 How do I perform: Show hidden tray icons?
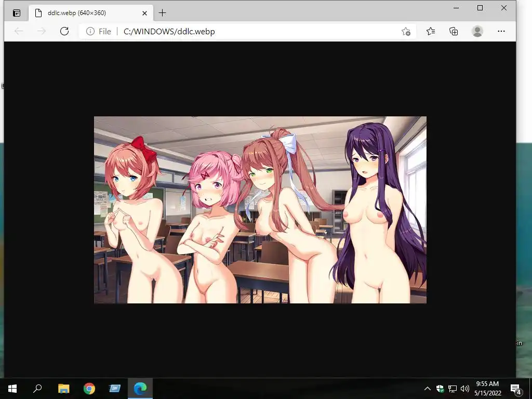point(428,389)
